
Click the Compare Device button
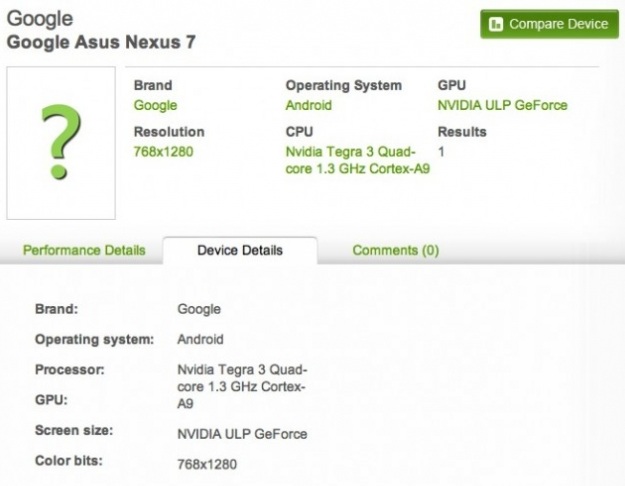tap(549, 24)
